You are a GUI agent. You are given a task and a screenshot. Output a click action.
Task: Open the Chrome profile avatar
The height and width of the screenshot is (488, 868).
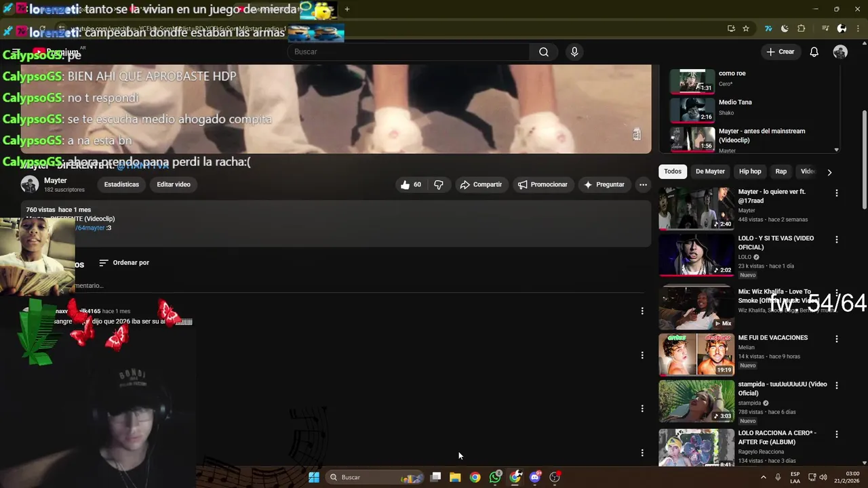click(x=842, y=28)
